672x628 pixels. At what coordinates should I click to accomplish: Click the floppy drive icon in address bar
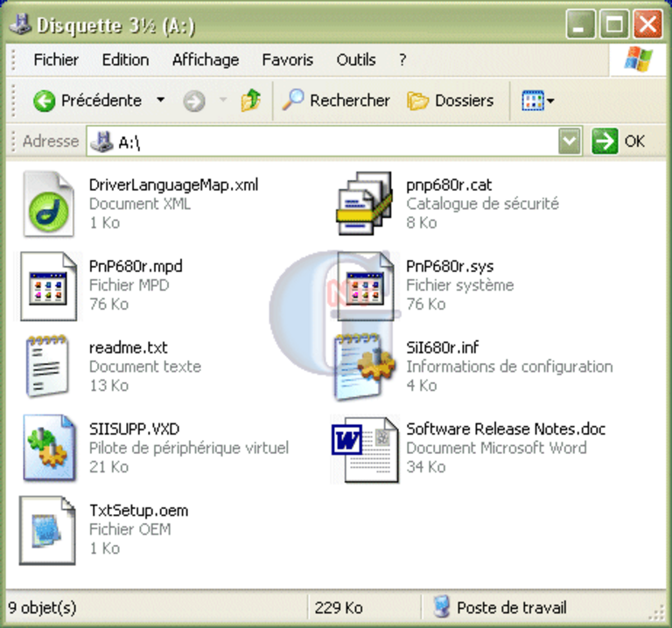point(102,142)
